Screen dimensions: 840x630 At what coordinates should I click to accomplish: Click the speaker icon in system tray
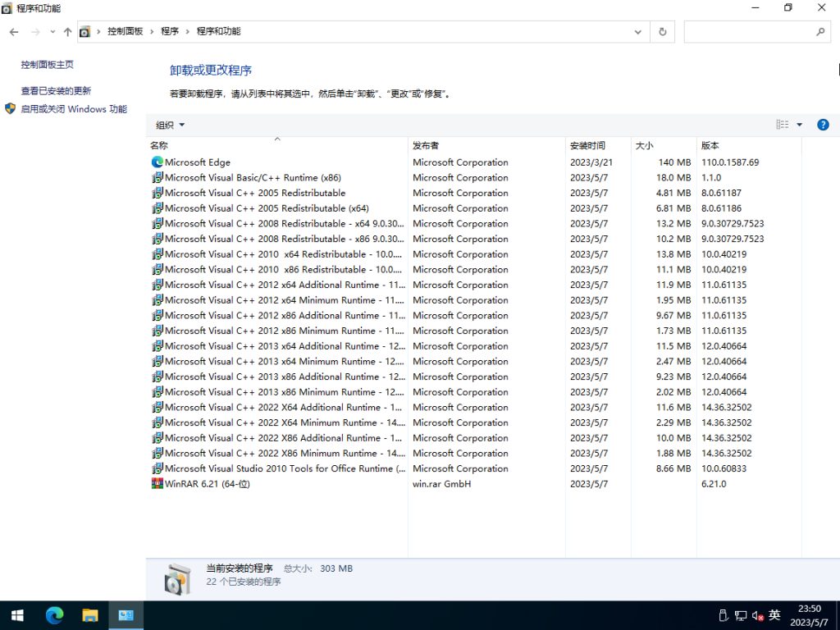coord(754,615)
